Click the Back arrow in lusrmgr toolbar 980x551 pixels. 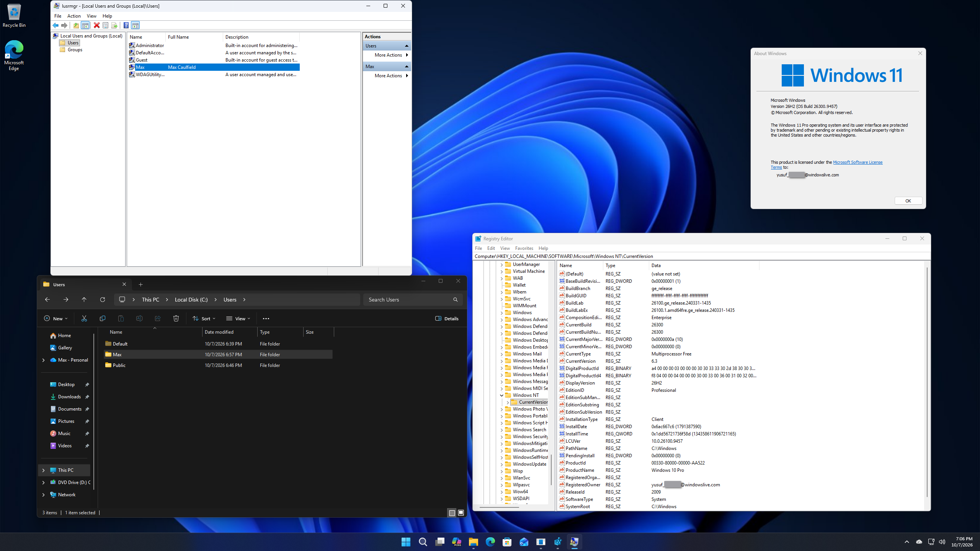point(56,25)
